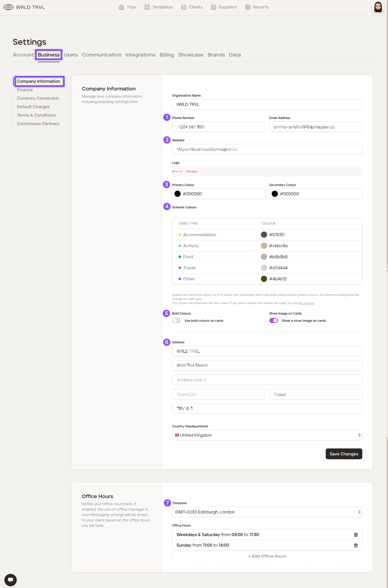Open the user profile avatar

coord(378,7)
